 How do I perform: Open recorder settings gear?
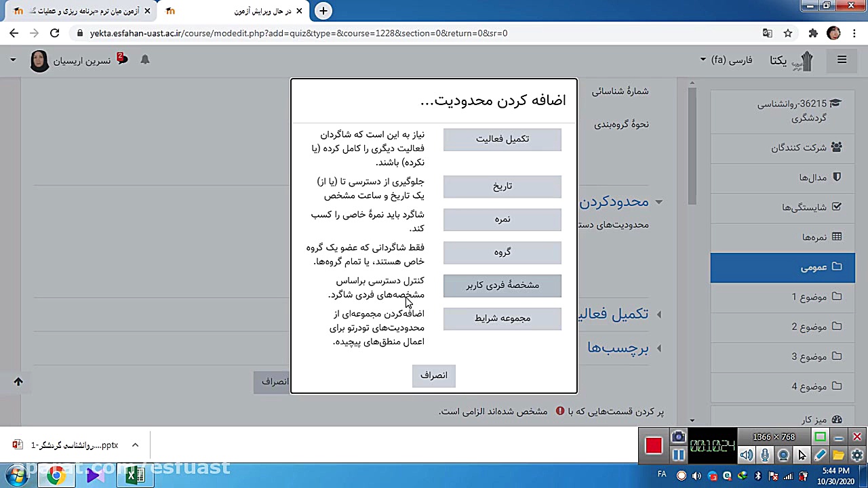[856, 455]
